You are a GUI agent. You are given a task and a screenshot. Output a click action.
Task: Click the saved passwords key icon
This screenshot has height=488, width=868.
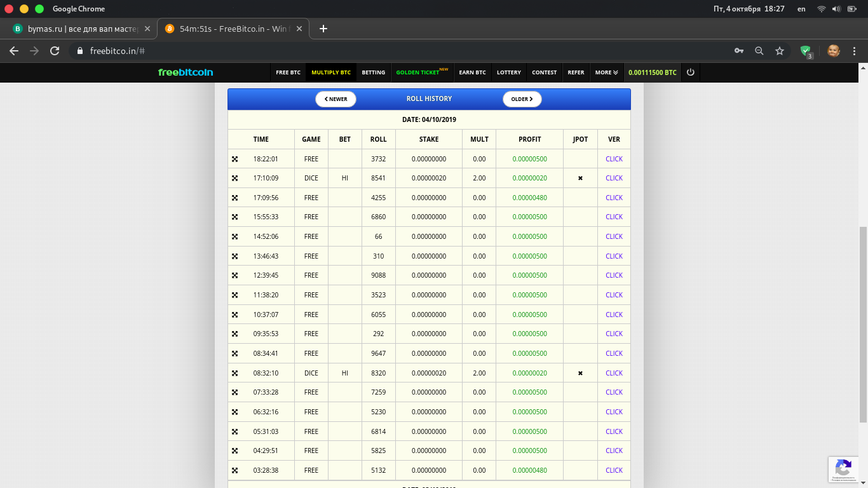click(x=739, y=51)
